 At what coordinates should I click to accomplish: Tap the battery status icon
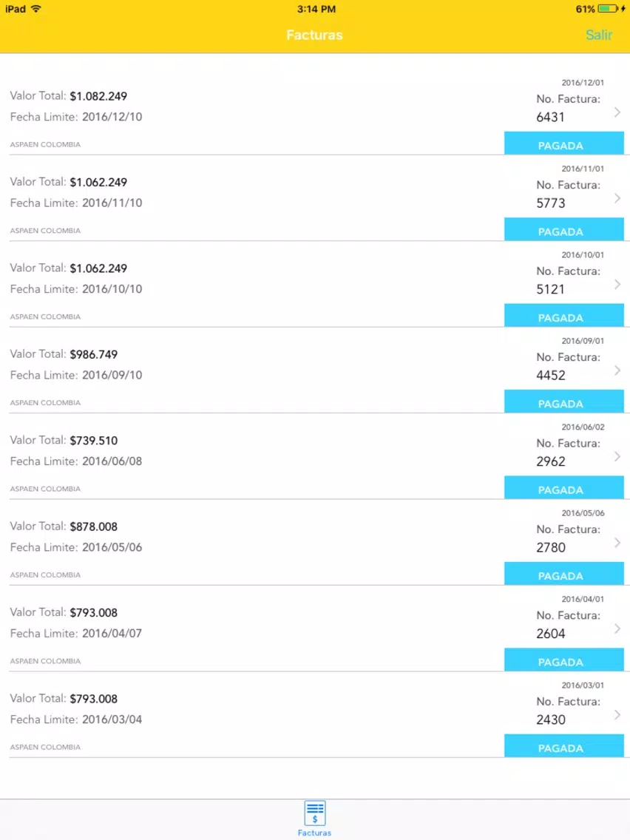point(608,9)
